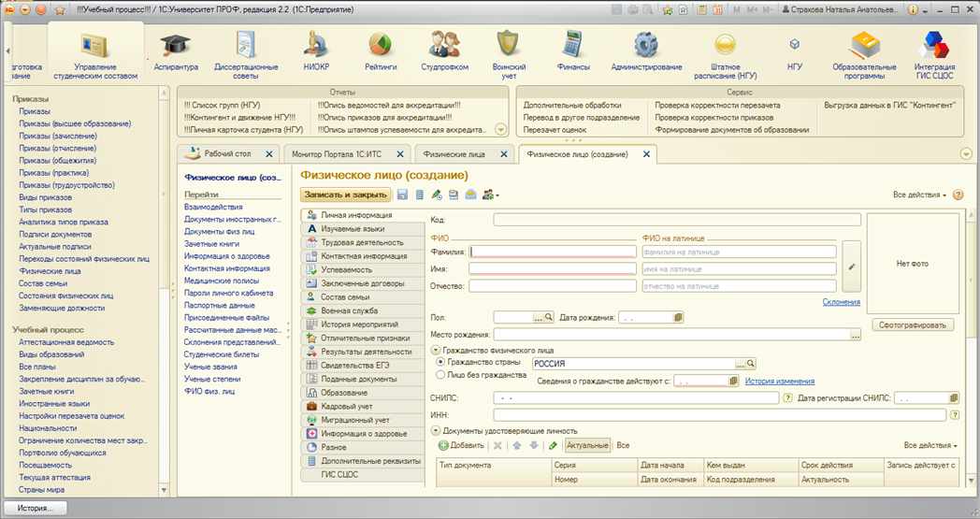
Task: Open the Финансы calculator icon
Action: pos(572,45)
